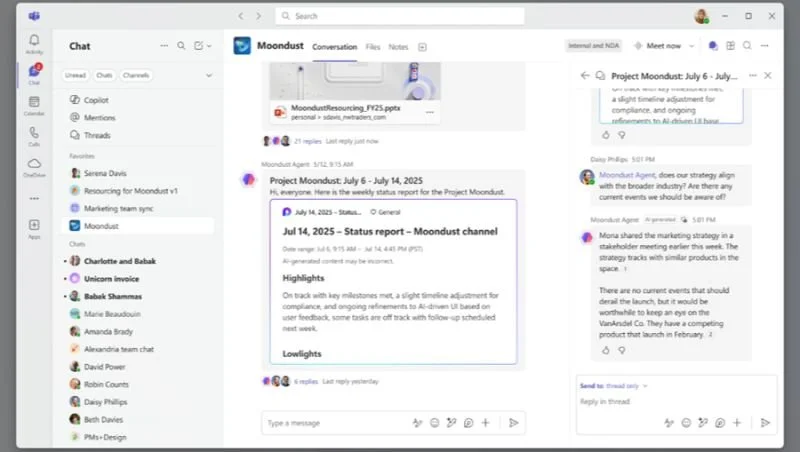Send the main channel message
The image size is (800, 452).
pyautogui.click(x=514, y=423)
